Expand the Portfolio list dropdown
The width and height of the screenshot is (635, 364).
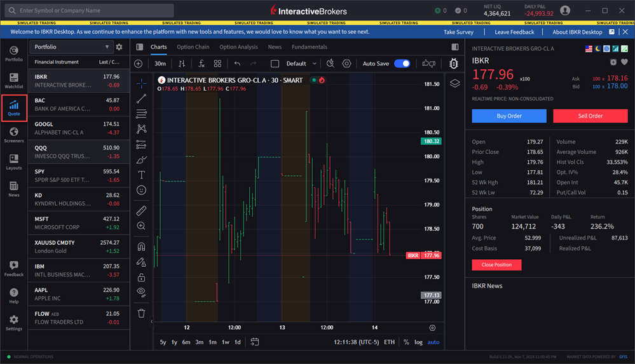[71, 47]
